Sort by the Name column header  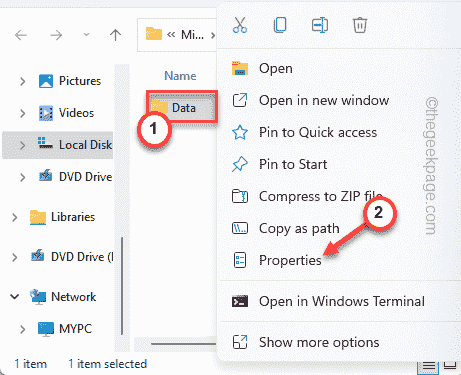[x=180, y=76]
